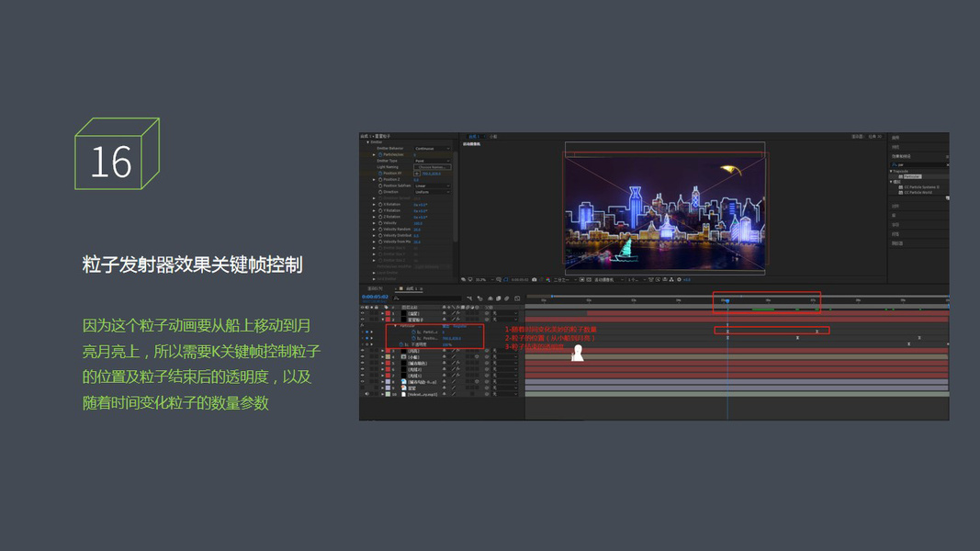Viewport: 980px width, 551px height.
Task: Open Emitter Behavior Continuous dropdown
Action: click(433, 149)
